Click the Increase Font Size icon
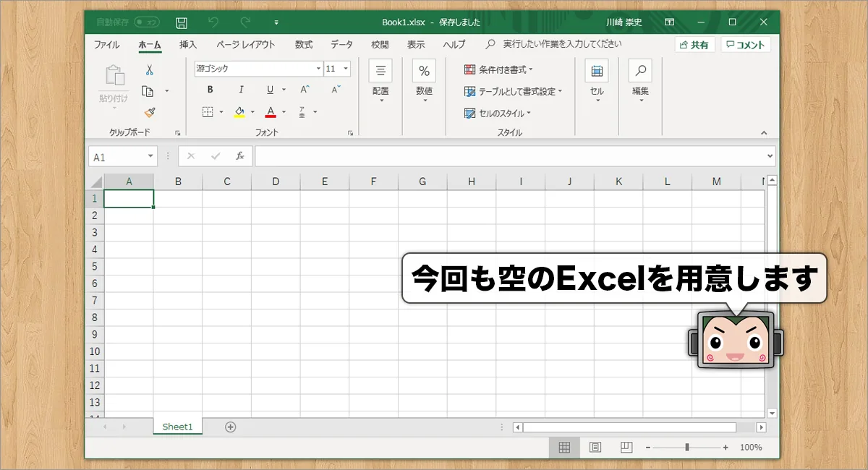The height and width of the screenshot is (470, 868). point(305,90)
